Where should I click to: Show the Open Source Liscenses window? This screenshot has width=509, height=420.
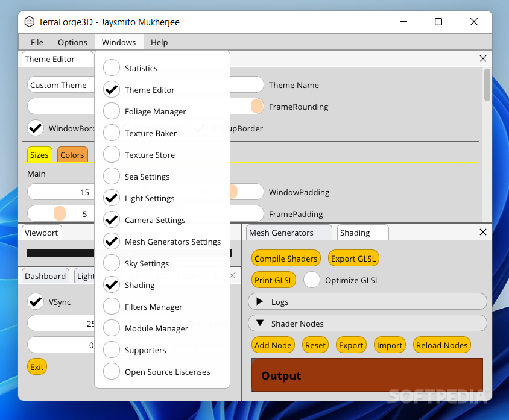click(x=112, y=372)
